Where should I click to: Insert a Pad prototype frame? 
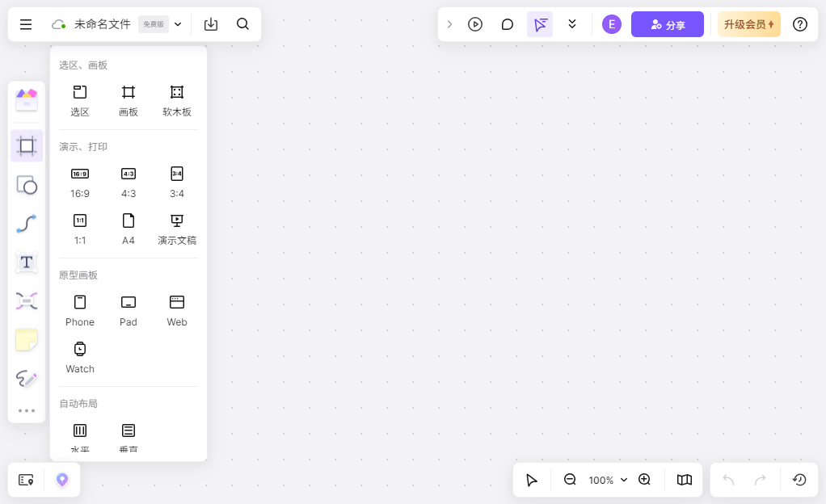pyautogui.click(x=129, y=311)
